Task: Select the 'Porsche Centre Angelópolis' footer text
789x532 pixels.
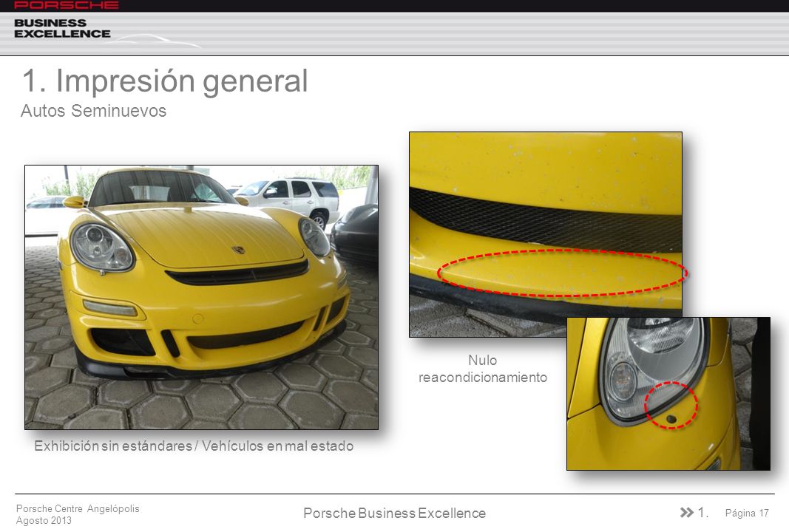Action: click(x=78, y=508)
